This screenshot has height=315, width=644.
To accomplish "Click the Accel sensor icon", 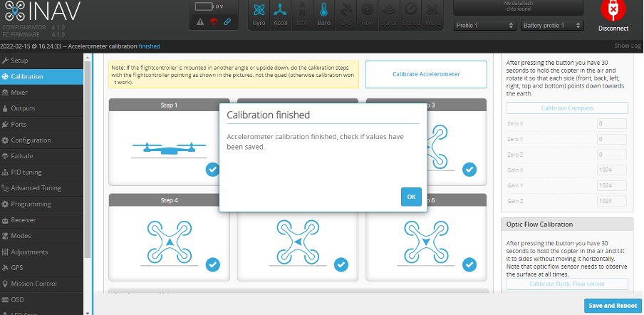I will tap(281, 14).
